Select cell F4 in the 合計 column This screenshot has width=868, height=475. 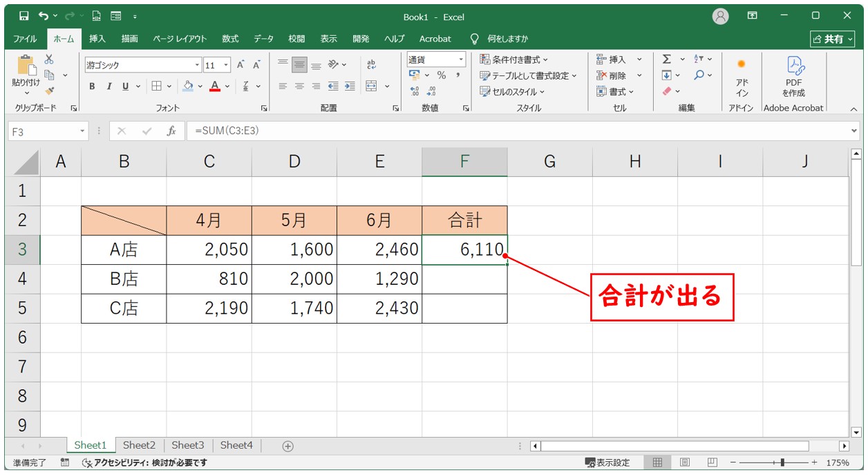[464, 279]
